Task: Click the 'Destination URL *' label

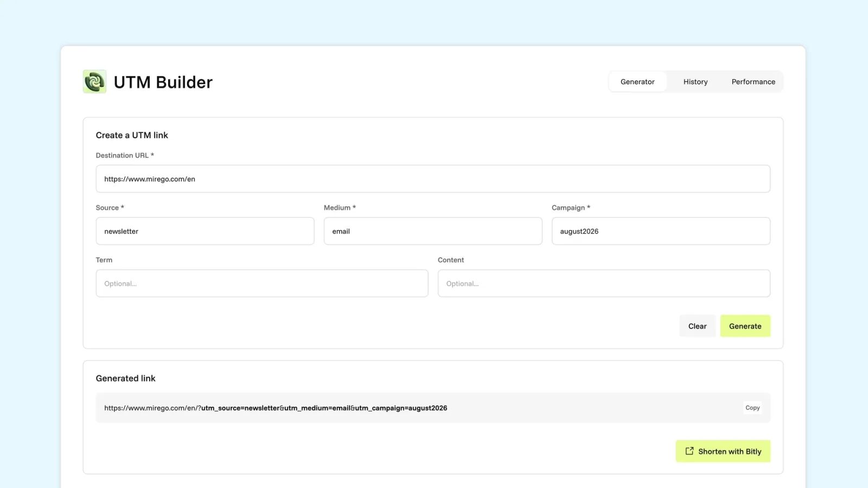Action: point(125,155)
